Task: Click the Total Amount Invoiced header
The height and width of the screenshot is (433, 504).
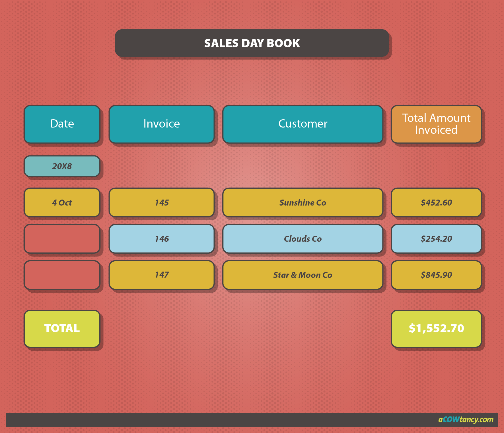Action: point(436,124)
